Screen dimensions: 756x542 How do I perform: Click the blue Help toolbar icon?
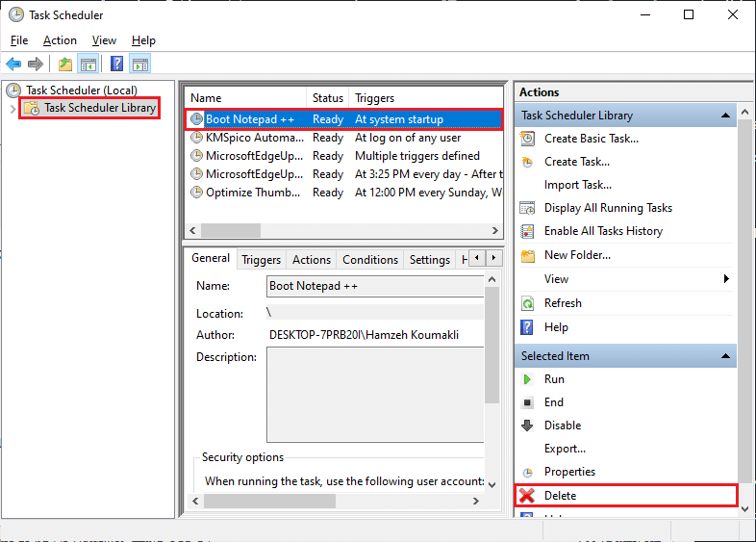[116, 65]
